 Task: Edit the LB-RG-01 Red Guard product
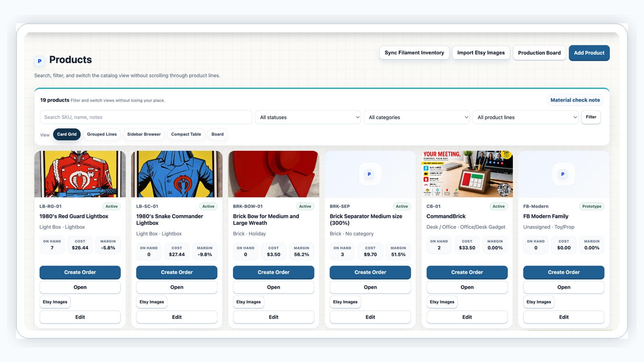point(80,317)
